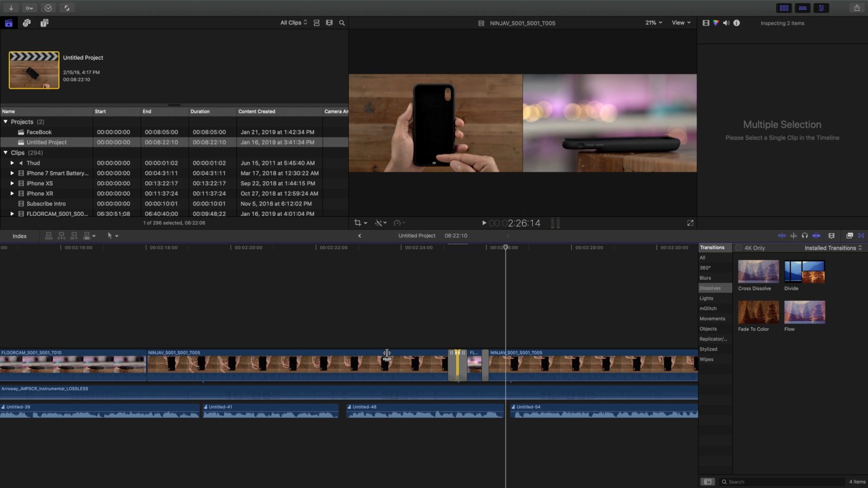Toggle timeline snapping
868x488 pixels.
pos(816,236)
